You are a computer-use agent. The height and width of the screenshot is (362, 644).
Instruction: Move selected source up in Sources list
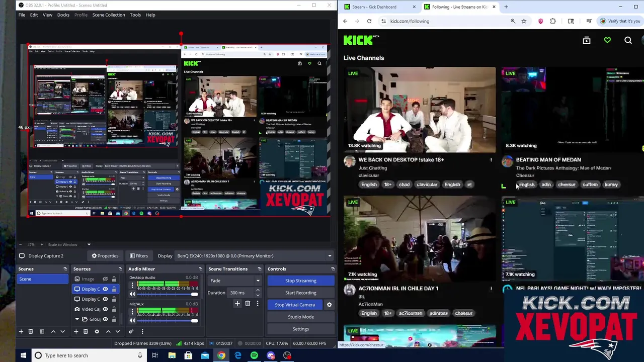(108, 331)
